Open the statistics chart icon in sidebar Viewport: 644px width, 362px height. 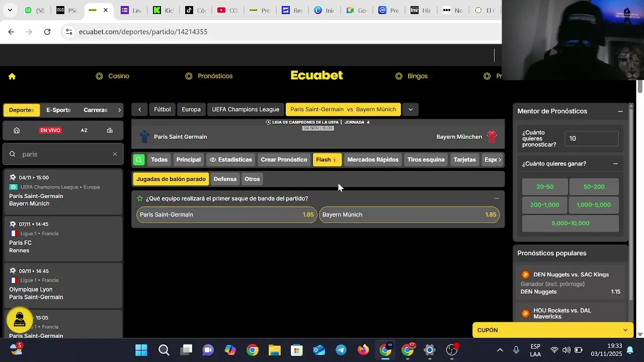point(110,130)
